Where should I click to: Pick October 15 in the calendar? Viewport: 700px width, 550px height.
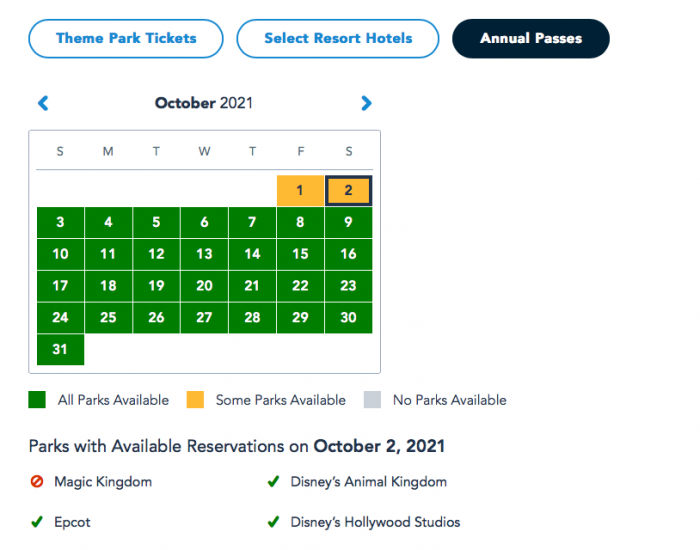[x=300, y=254]
